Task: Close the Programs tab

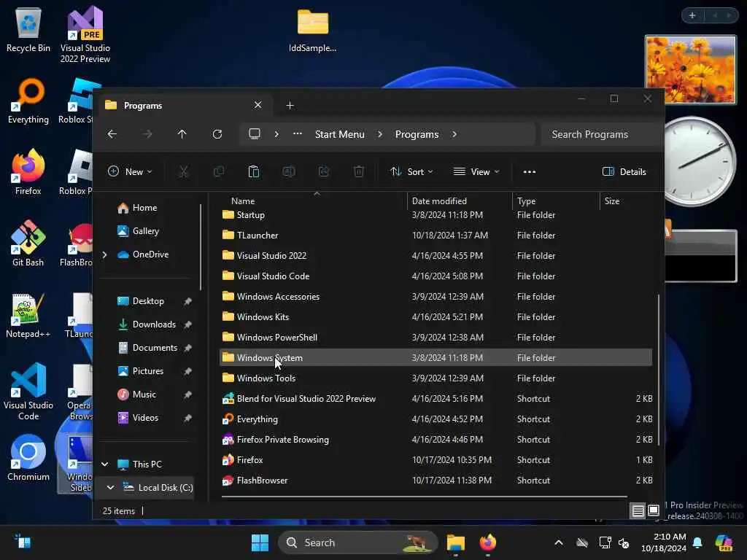Action: pyautogui.click(x=258, y=105)
